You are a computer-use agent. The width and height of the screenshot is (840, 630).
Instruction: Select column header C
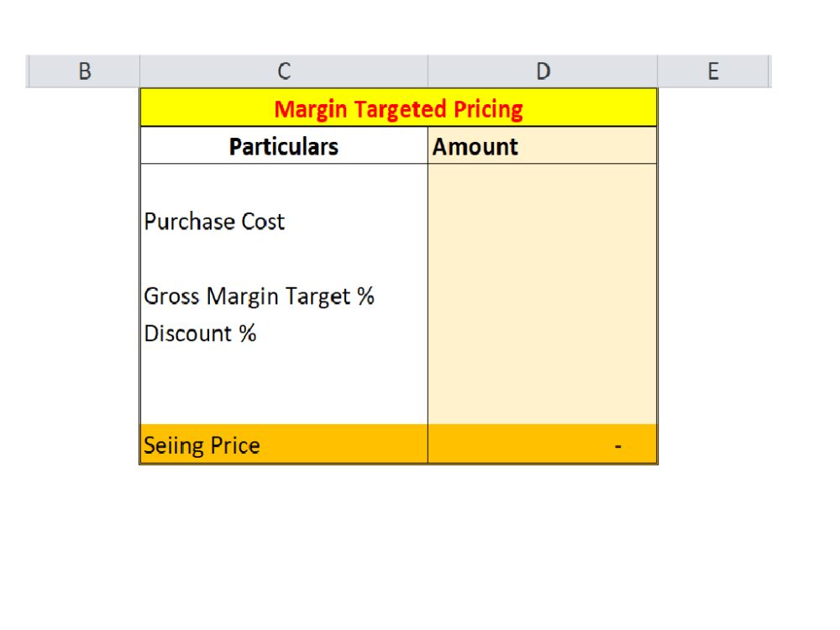(x=284, y=71)
